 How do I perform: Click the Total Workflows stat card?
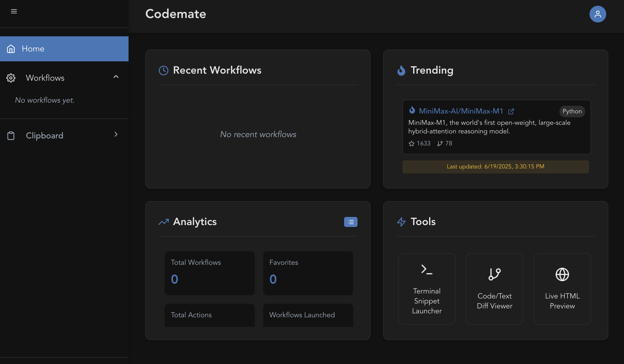tap(209, 273)
